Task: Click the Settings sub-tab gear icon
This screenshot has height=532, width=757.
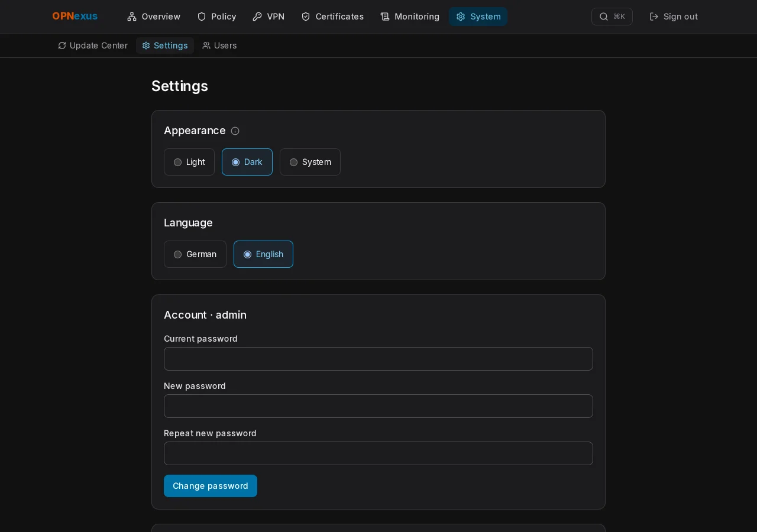Action: 146,46
